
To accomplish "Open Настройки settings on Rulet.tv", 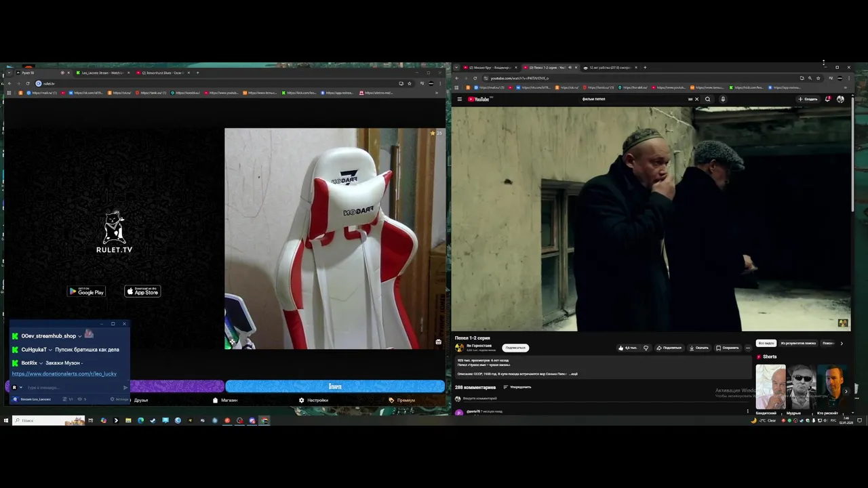I will pos(314,400).
